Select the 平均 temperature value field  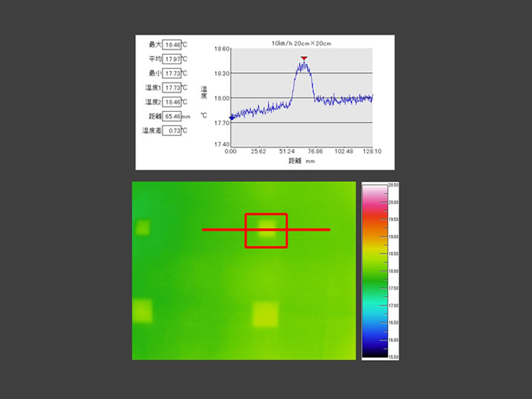coord(171,59)
